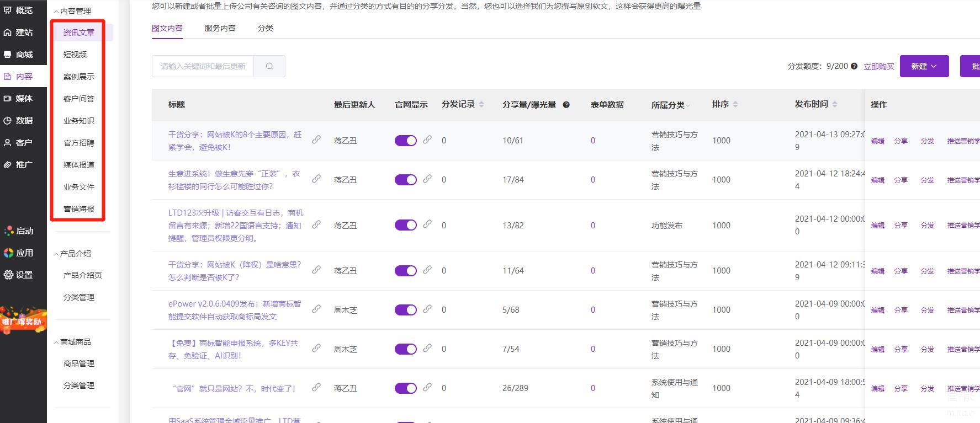Viewport: 980px width, 423px height.
Task: Switch to 分类 tab
Action: click(x=265, y=28)
